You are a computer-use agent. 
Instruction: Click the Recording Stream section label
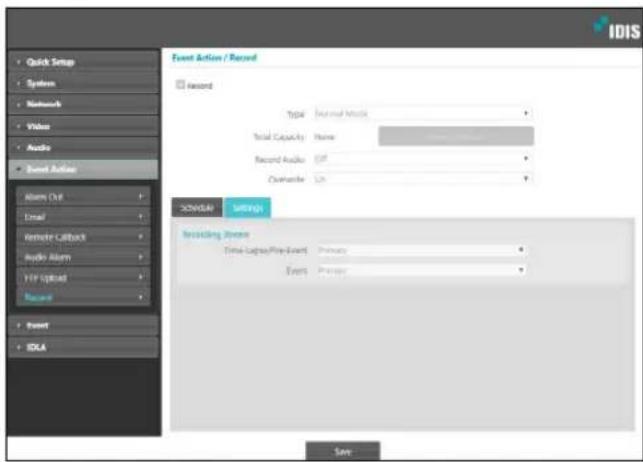click(216, 234)
